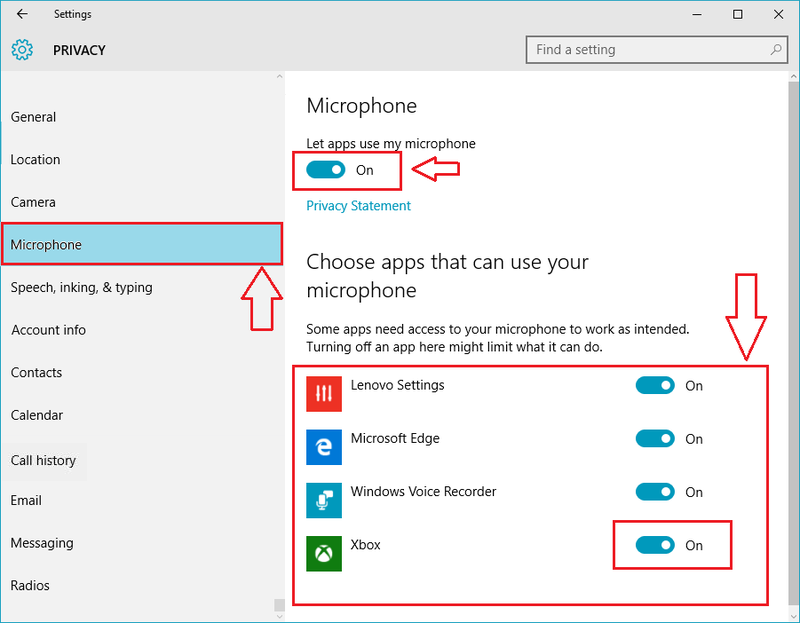Select Camera in the sidebar
The image size is (800, 623).
pyautogui.click(x=142, y=202)
